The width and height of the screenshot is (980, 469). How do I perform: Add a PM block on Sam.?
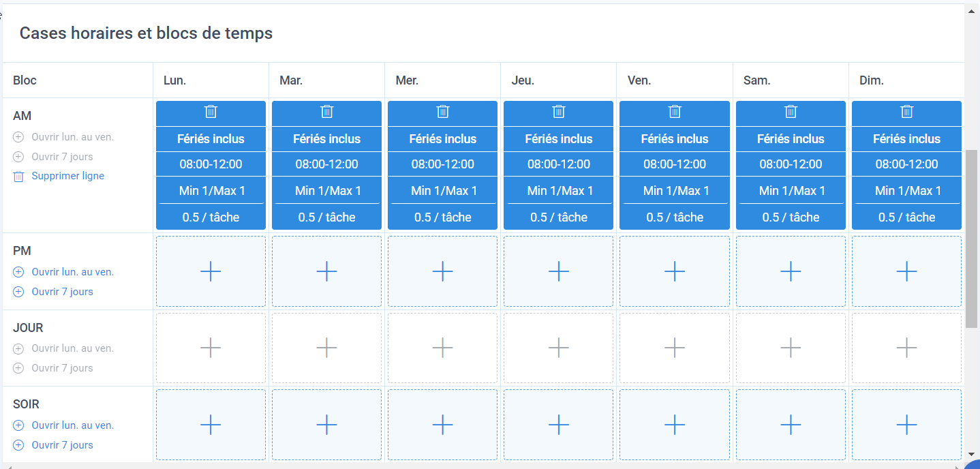point(791,271)
